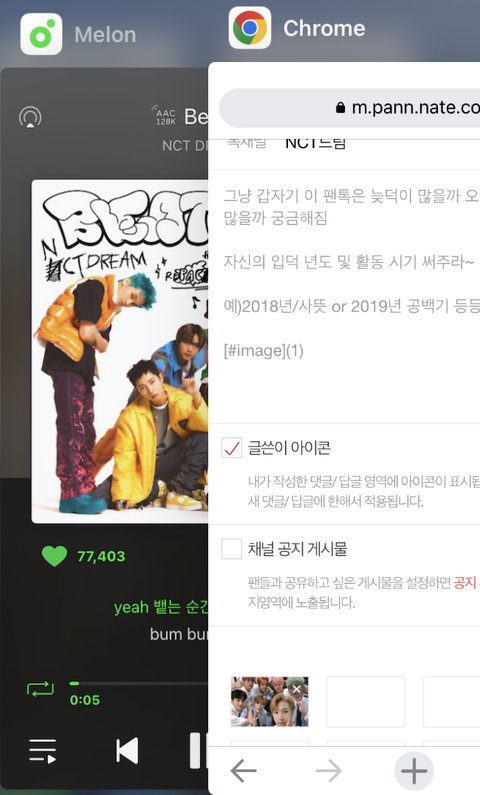Seek on the song progress bar
Image resolution: width=480 pixels, height=795 pixels.
139,683
